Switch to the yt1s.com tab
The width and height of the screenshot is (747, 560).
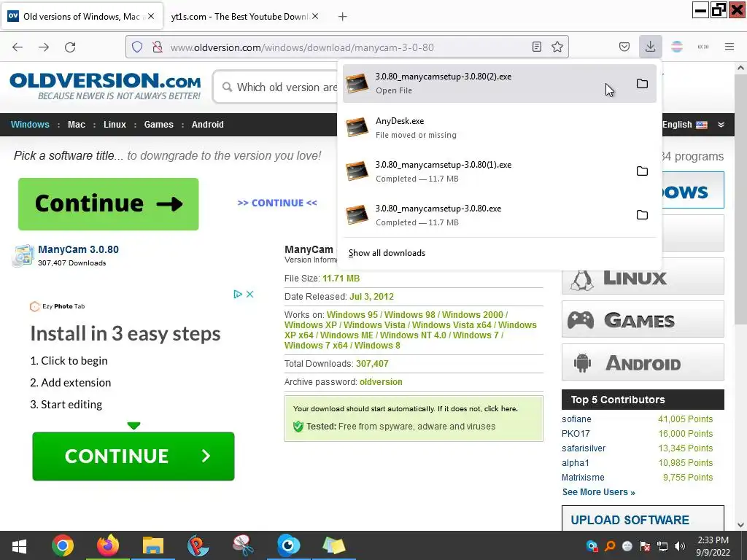tap(239, 17)
